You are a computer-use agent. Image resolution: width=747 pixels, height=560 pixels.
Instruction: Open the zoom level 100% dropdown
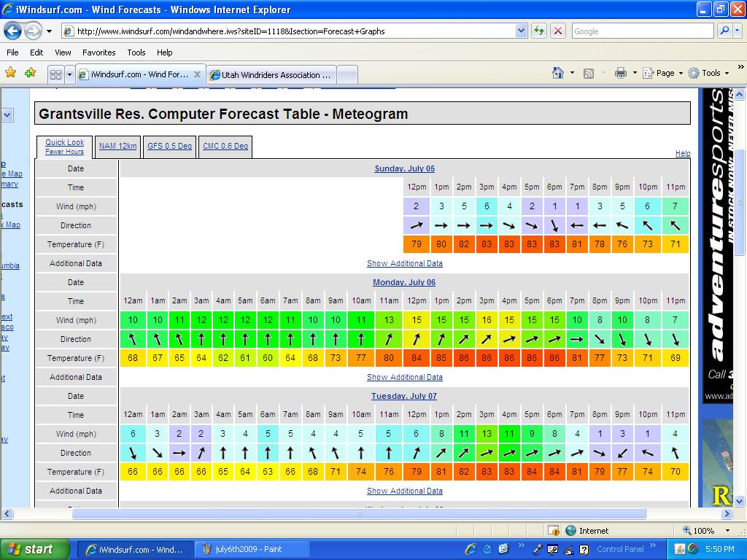click(x=727, y=531)
